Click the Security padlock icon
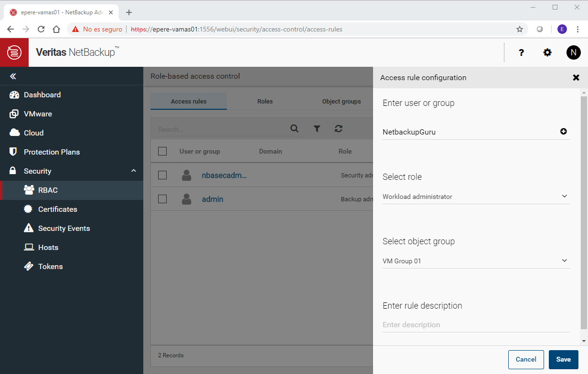Image resolution: width=588 pixels, height=374 pixels. coord(14,171)
